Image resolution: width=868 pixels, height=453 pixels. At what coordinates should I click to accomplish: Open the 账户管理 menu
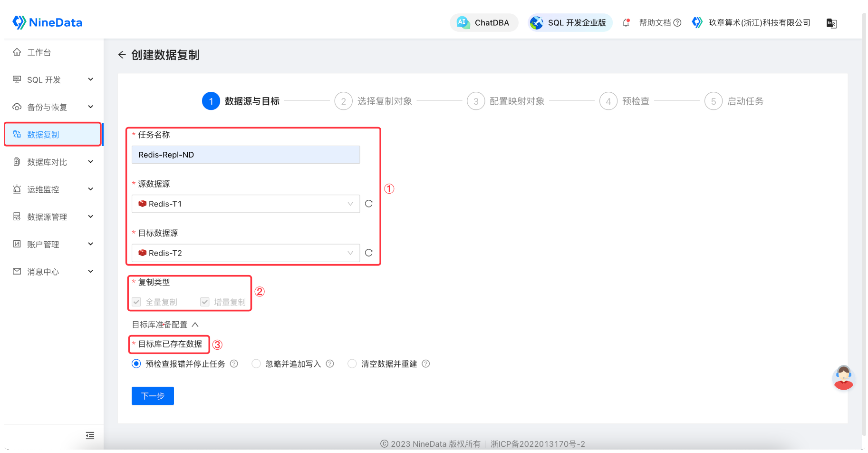53,244
